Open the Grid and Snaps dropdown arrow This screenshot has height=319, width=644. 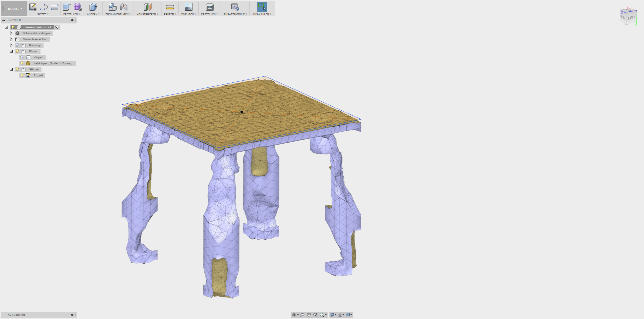pyautogui.click(x=343, y=315)
